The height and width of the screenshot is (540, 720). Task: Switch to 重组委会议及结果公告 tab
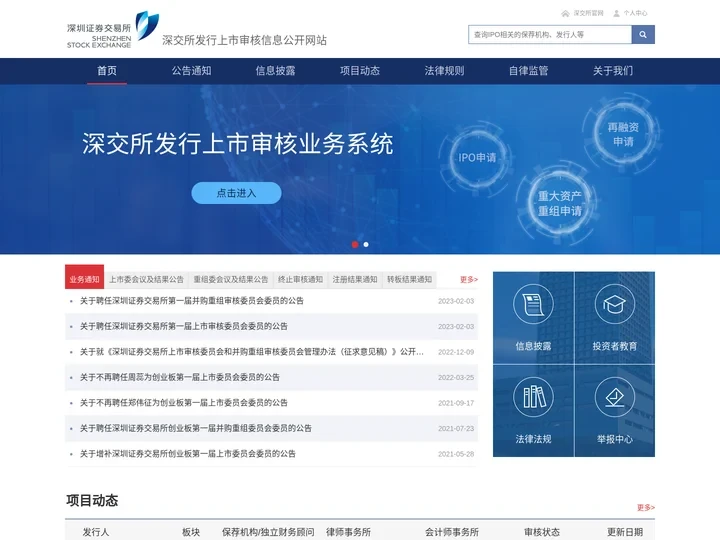coord(231,279)
